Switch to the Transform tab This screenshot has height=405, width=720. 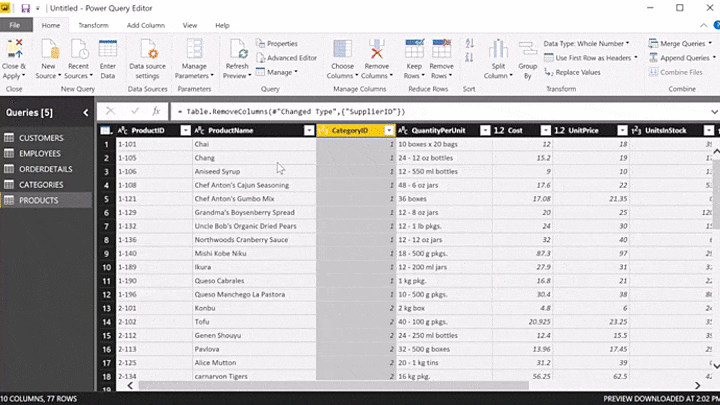click(93, 25)
